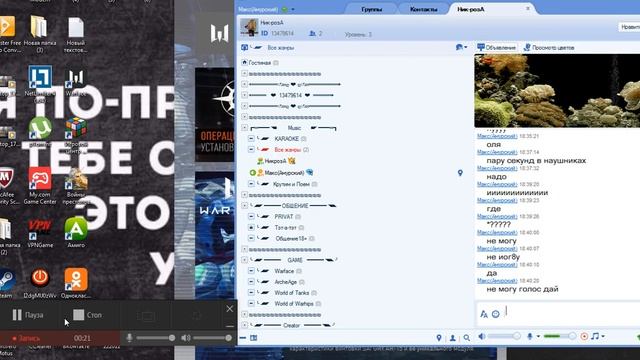Open the Одноклассники desktop shortcut
The width and height of the screenshot is (640, 360).
pyautogui.click(x=76, y=283)
